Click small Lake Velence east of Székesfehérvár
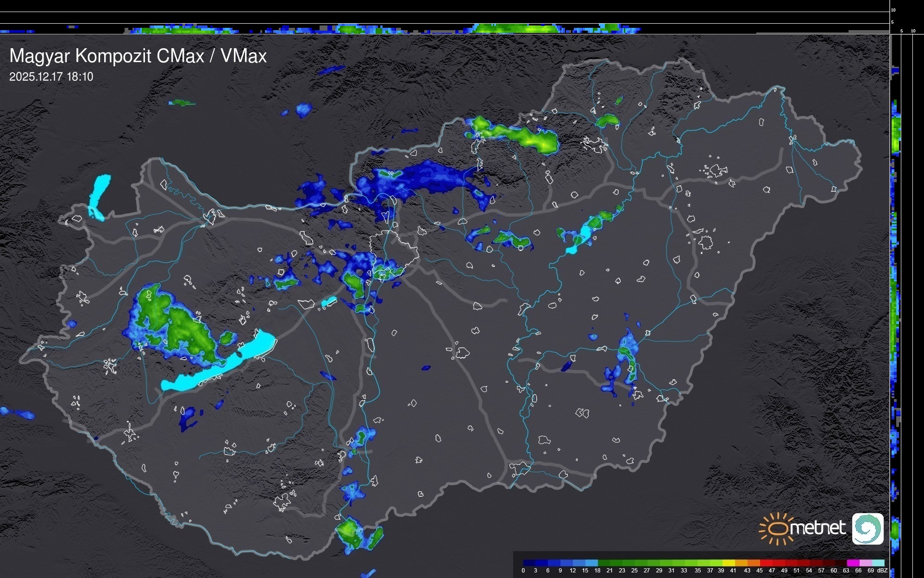Screen dimensions: 924x578 [329, 302]
